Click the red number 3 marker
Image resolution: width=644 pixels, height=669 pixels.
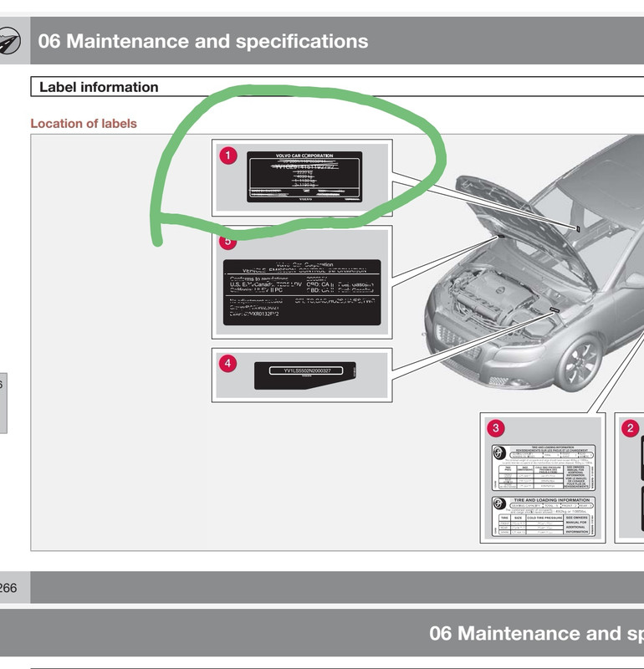point(495,428)
